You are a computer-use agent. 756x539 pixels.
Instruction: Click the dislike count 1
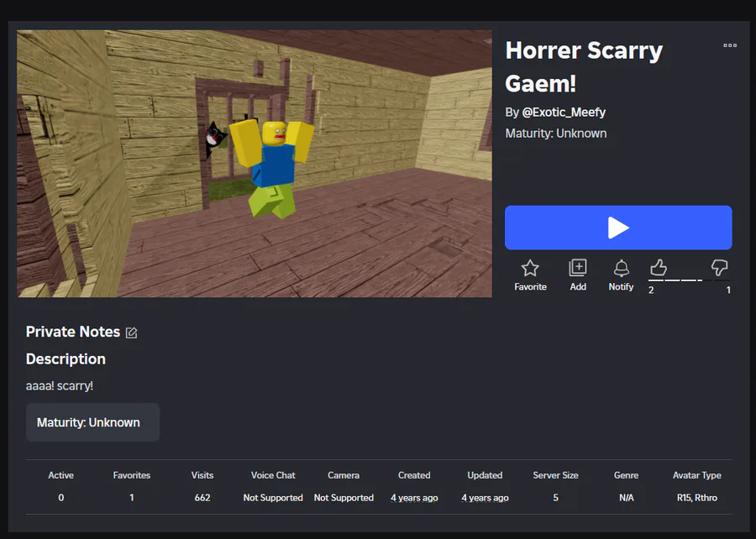coord(728,290)
